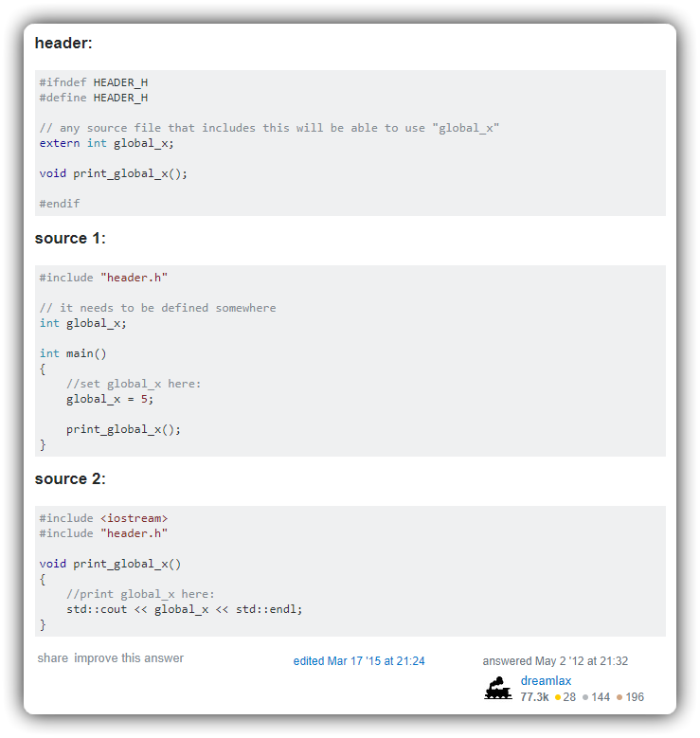The width and height of the screenshot is (700, 738).
Task: Click the dreamlax train avatar icon
Action: (498, 688)
